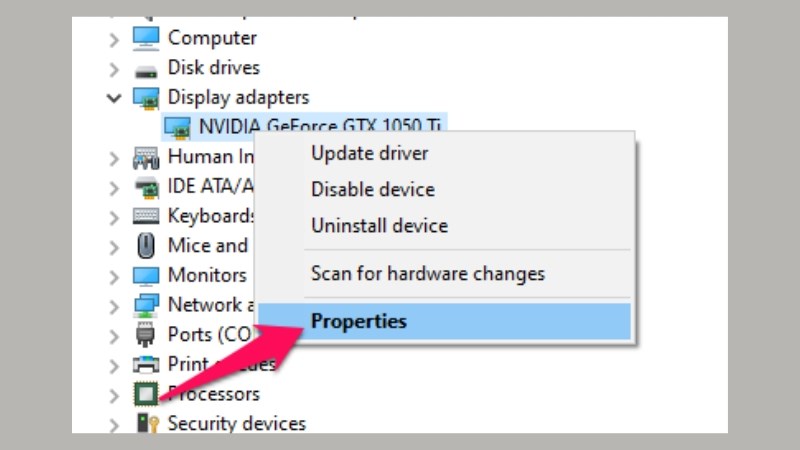800x450 pixels.
Task: Select the Security devices tree label
Action: tap(236, 423)
